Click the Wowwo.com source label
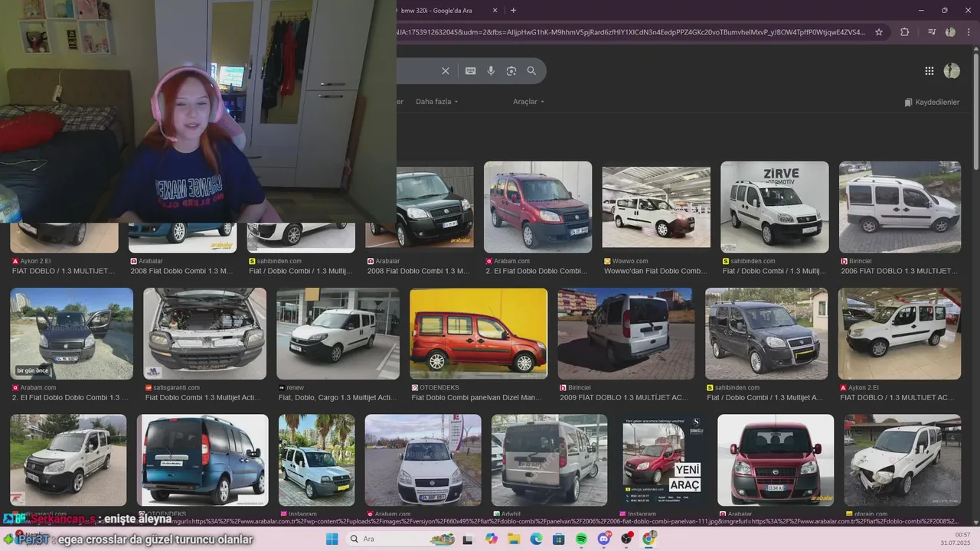 (626, 261)
